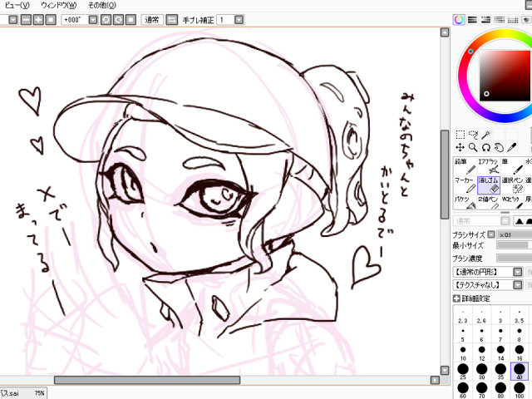Switch to the .sai canvas tab at 75%
The height and width of the screenshot is (399, 532).
(23, 393)
